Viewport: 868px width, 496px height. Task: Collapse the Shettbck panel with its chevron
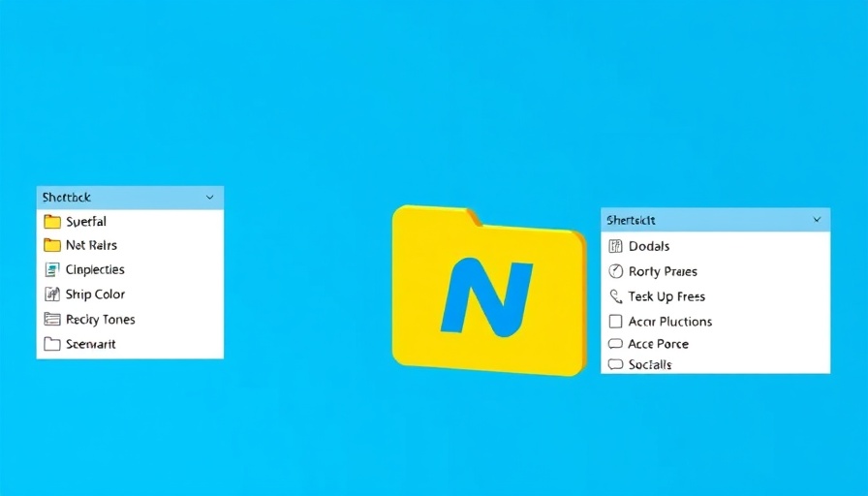pyautogui.click(x=210, y=197)
